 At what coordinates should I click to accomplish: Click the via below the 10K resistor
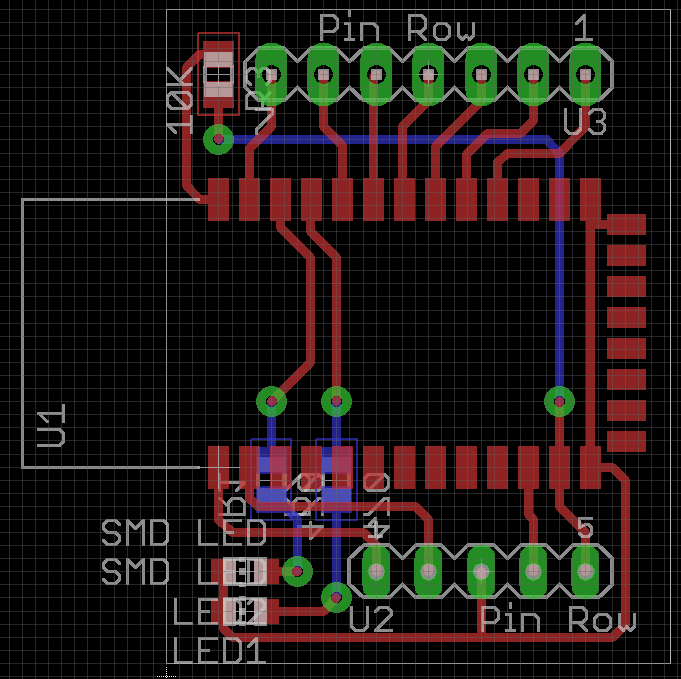point(218,138)
